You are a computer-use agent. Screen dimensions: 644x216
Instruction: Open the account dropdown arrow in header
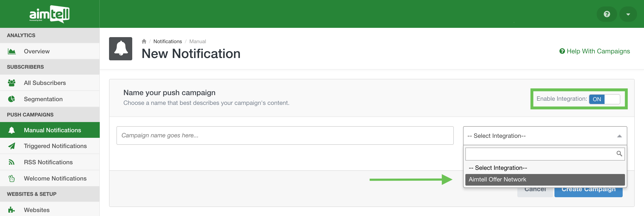point(628,14)
